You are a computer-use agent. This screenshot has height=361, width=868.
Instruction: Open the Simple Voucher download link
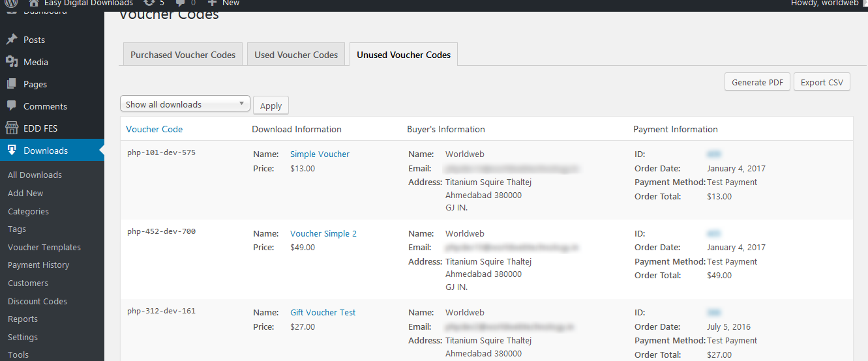click(x=320, y=154)
